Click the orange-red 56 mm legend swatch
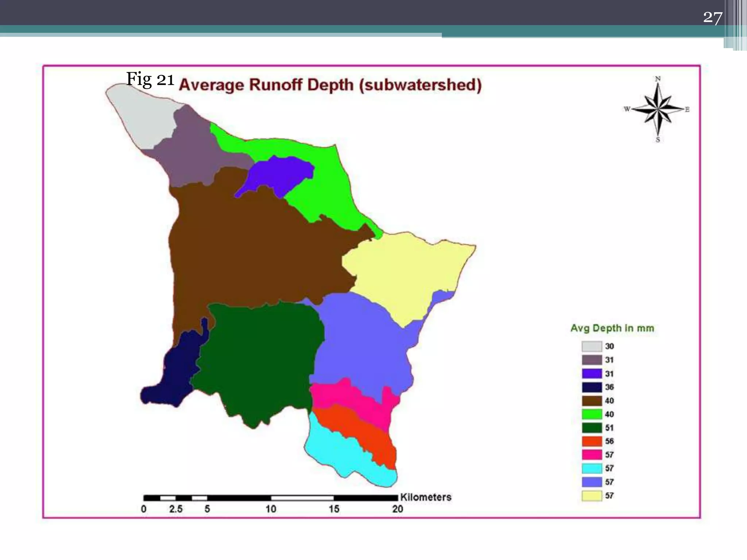This screenshot has height=560, width=747. pos(591,441)
